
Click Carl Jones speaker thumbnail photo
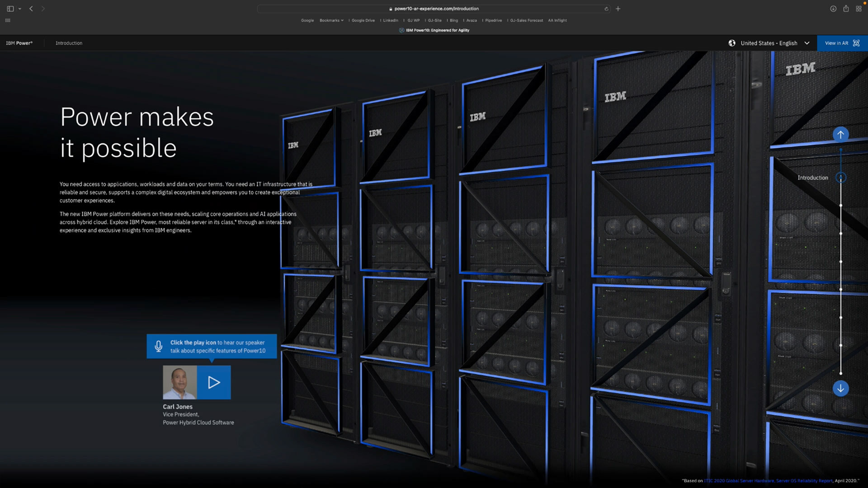(x=180, y=382)
